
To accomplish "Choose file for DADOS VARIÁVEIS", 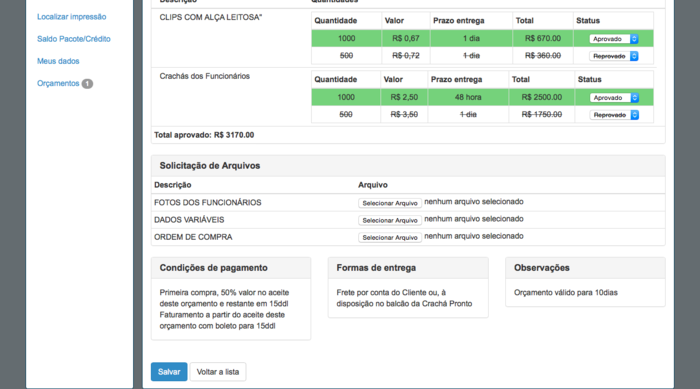I will (390, 220).
